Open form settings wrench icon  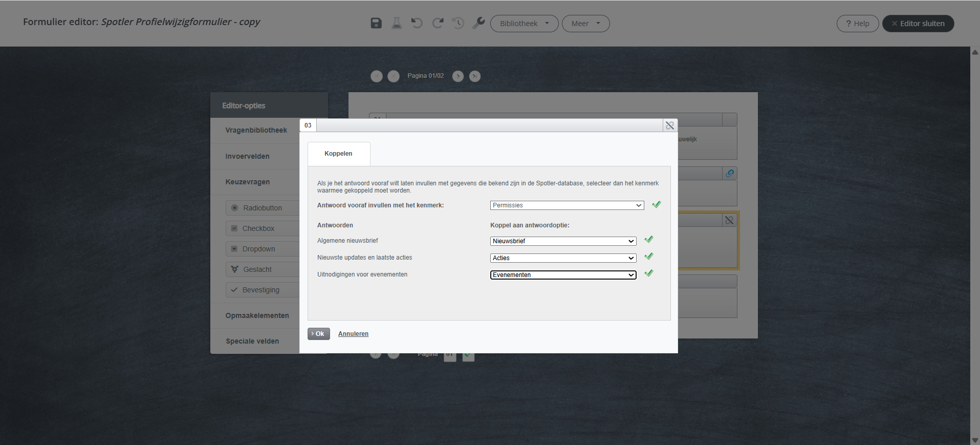478,23
